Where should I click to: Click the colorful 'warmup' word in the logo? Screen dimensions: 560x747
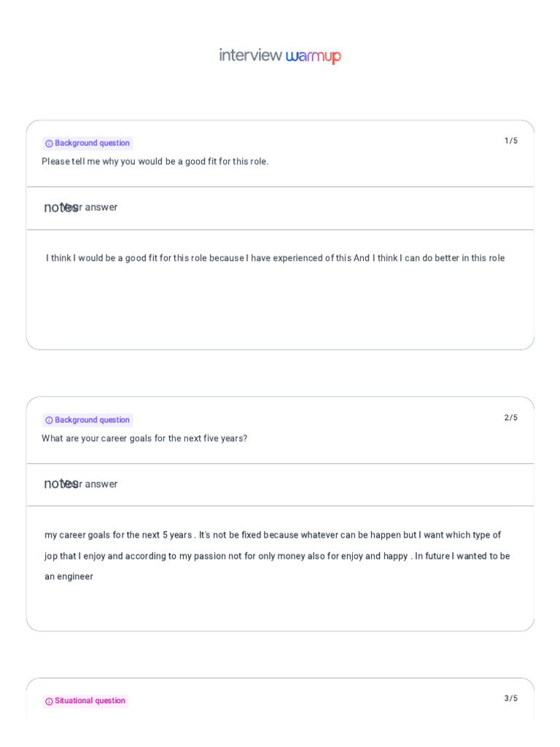[314, 56]
